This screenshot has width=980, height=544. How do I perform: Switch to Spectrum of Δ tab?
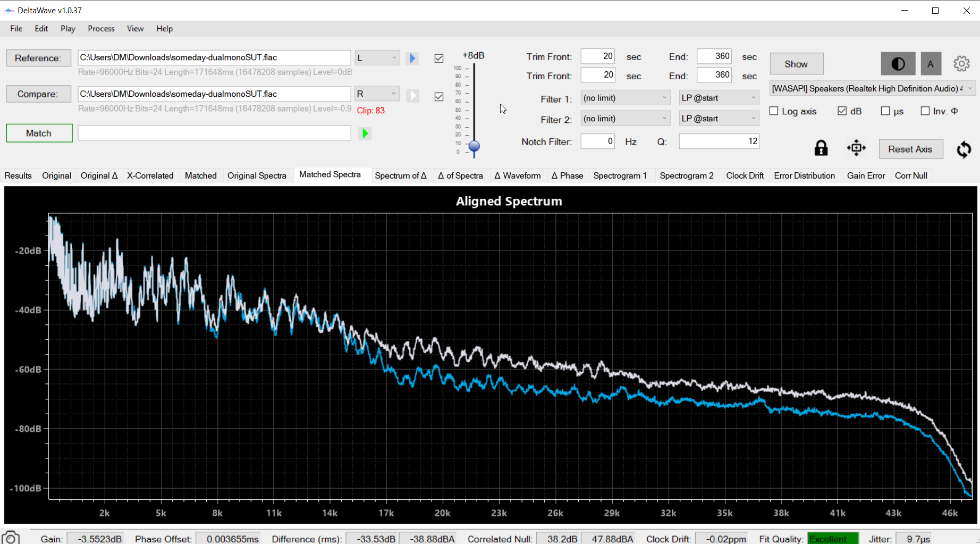401,175
